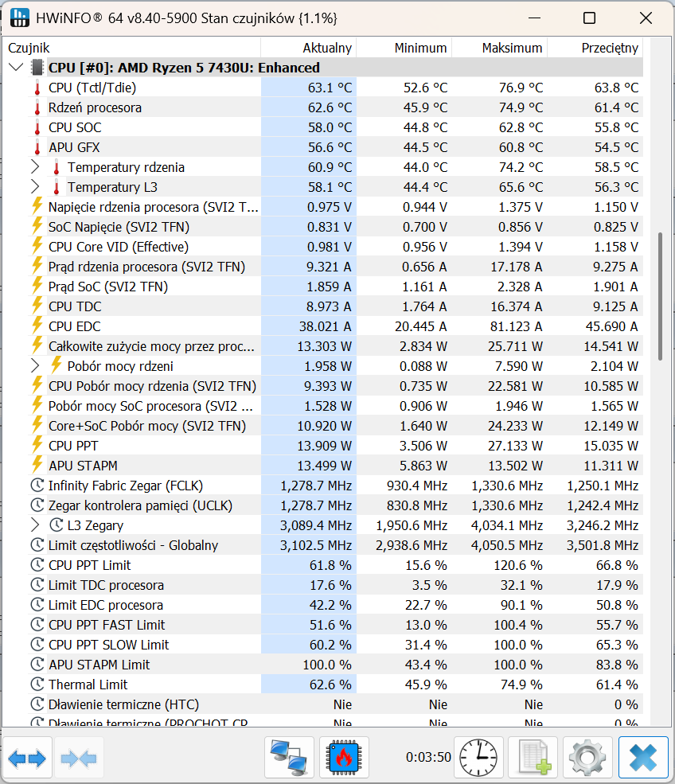Screen dimensions: 675x784
Task: Expand the Temperatury rdzenia row
Action: point(34,167)
